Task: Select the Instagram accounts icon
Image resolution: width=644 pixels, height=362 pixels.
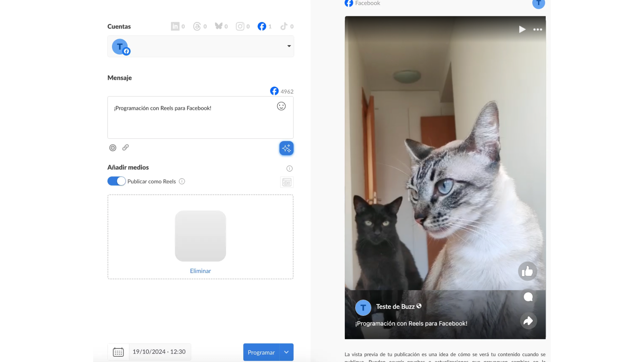Action: click(x=240, y=26)
